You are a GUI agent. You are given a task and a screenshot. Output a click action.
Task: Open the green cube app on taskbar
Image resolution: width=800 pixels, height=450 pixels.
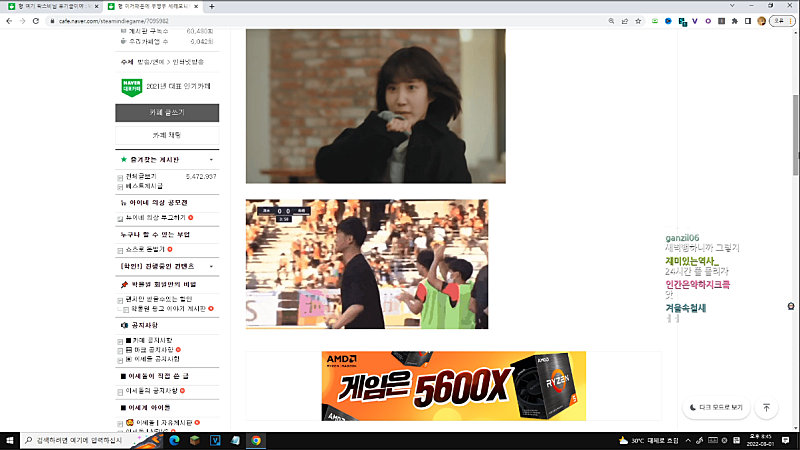coord(194,440)
